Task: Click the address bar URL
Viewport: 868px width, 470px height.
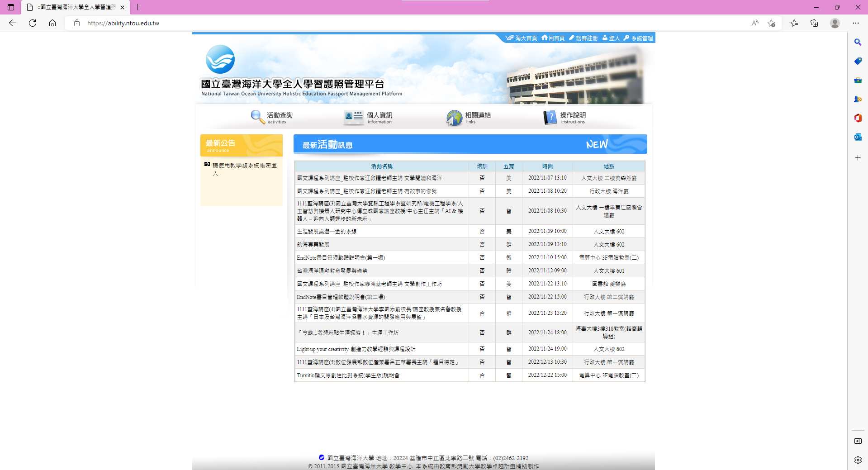Action: tap(123, 23)
